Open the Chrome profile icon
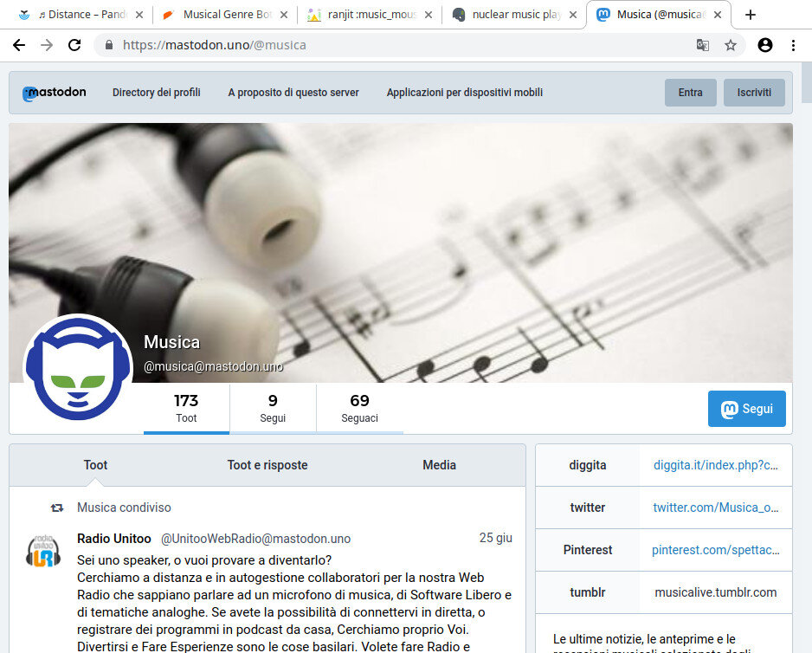This screenshot has width=812, height=653. click(765, 45)
